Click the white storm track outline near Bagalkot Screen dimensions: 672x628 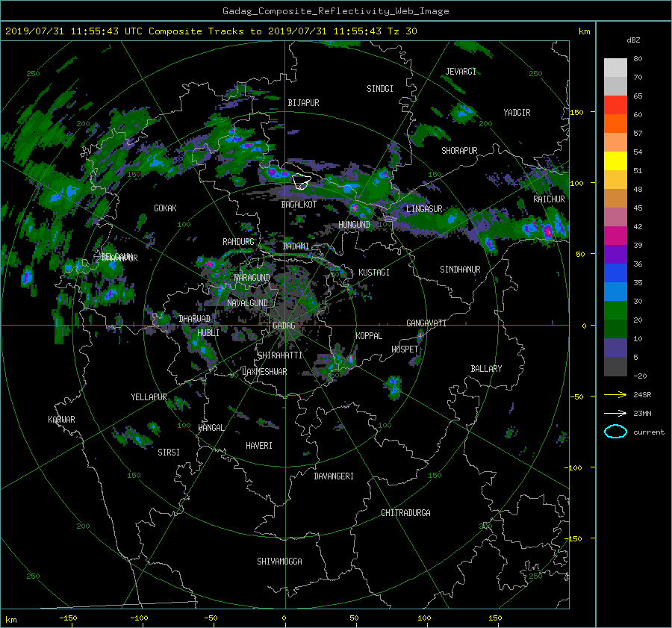click(x=302, y=181)
